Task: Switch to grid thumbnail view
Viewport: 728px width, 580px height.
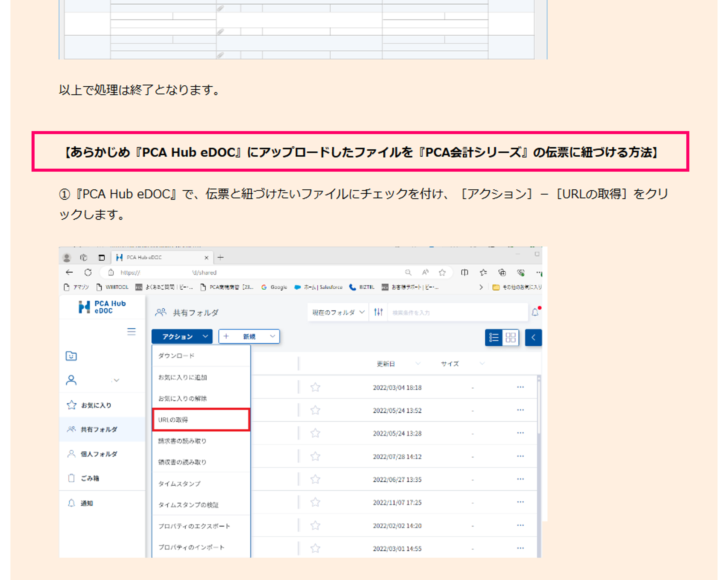Action: click(510, 337)
